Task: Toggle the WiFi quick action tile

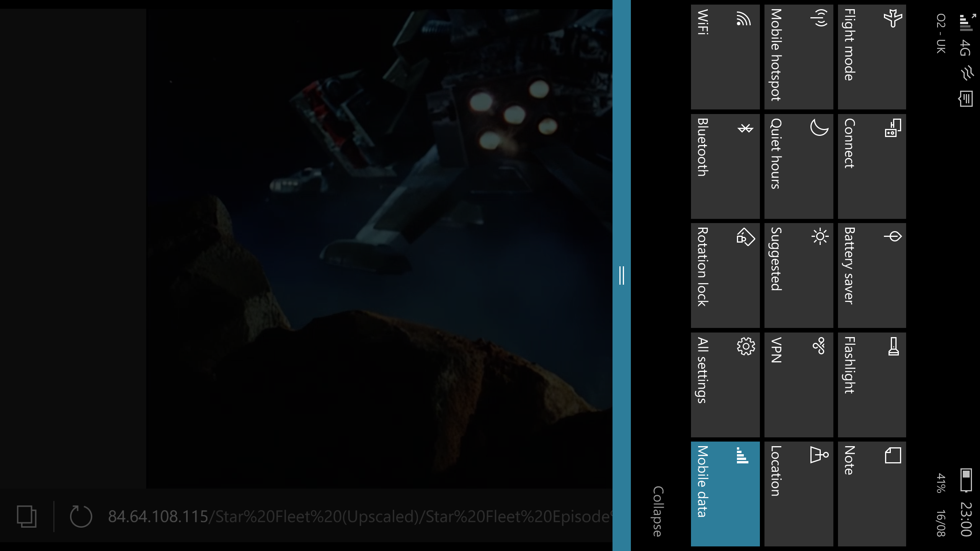Action: coord(725,57)
